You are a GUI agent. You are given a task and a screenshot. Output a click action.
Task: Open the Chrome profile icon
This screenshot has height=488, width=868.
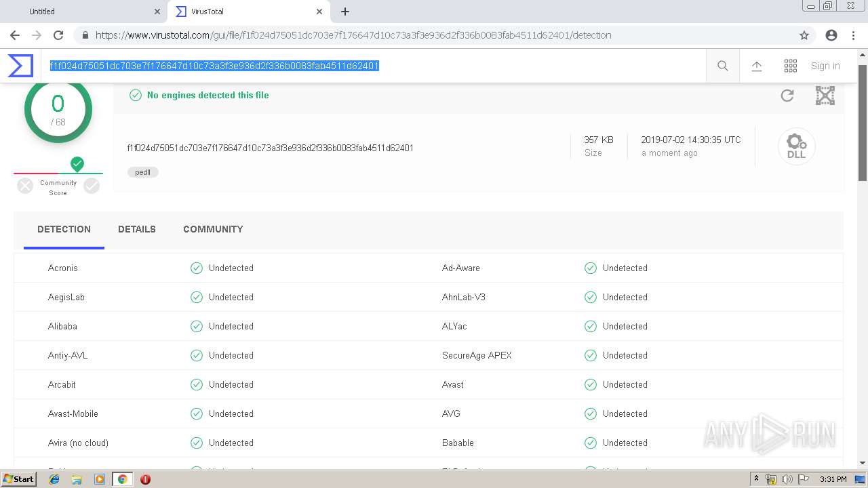tap(831, 35)
